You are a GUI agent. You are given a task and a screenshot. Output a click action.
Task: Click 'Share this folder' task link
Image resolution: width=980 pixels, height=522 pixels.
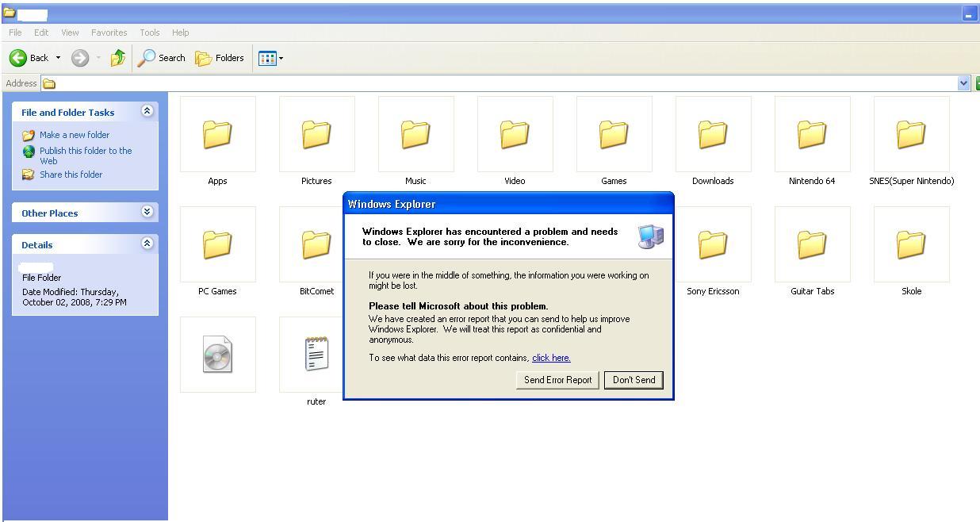[71, 175]
